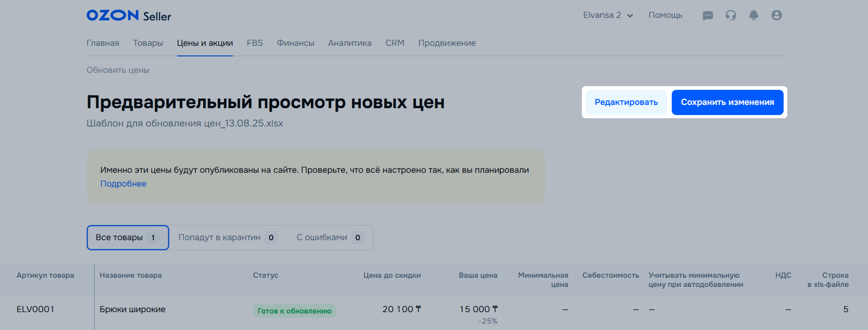868x330 pixels.
Task: Click the -25% discount value
Action: 488,321
